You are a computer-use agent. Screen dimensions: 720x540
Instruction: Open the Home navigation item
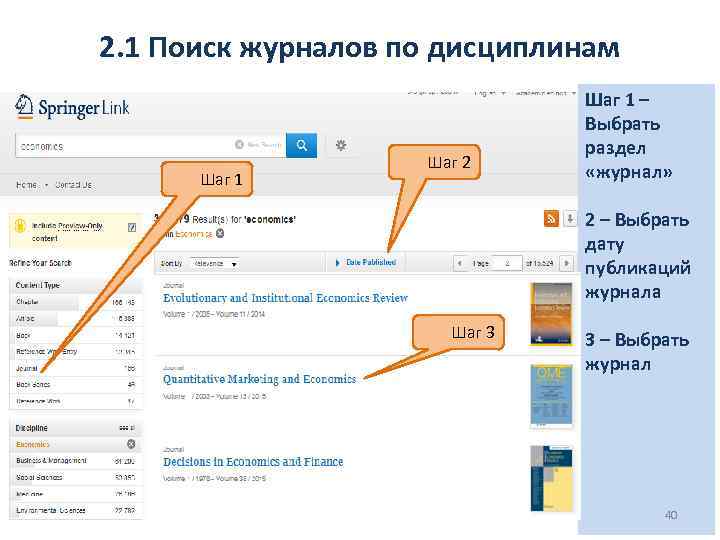point(27,185)
